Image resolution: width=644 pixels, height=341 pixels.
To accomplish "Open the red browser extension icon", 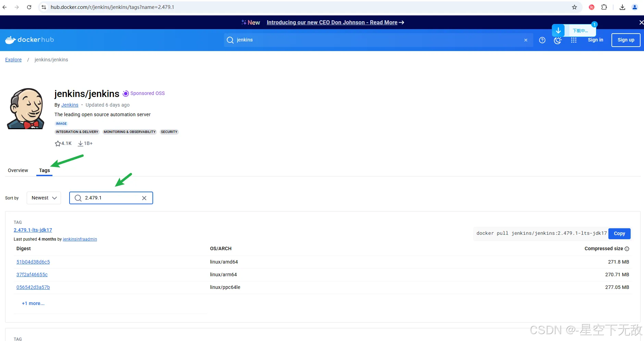I will click(592, 7).
